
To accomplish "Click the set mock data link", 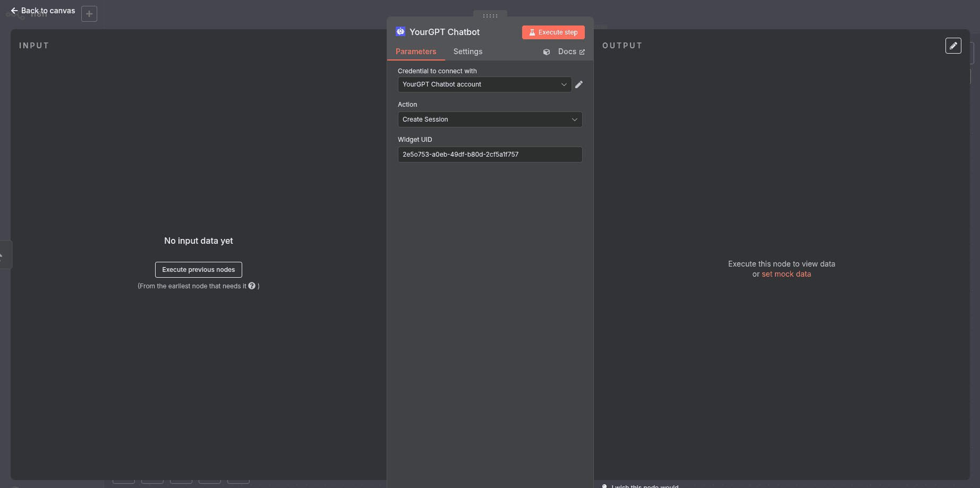I will click(786, 274).
